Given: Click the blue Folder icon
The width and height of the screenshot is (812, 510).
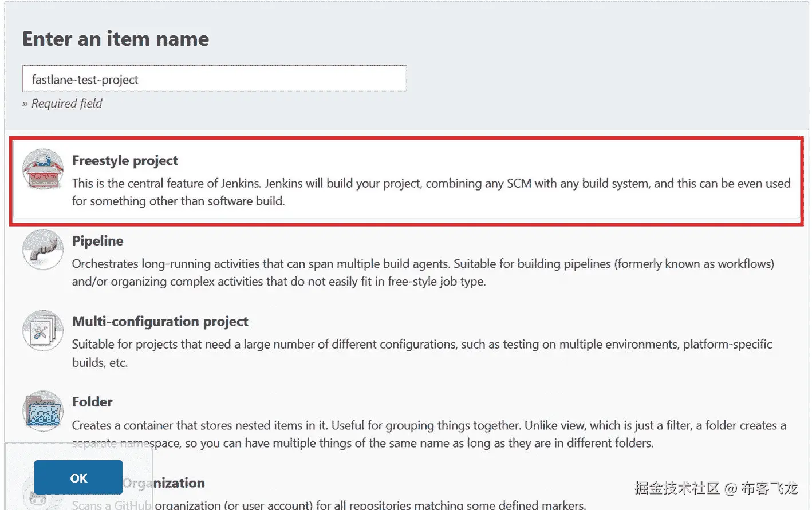Looking at the screenshot, I should (43, 411).
